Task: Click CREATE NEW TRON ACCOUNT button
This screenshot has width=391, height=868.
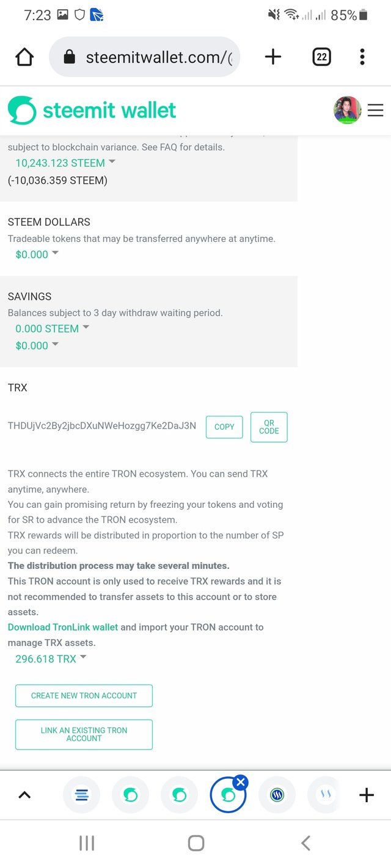Action: 84,695
